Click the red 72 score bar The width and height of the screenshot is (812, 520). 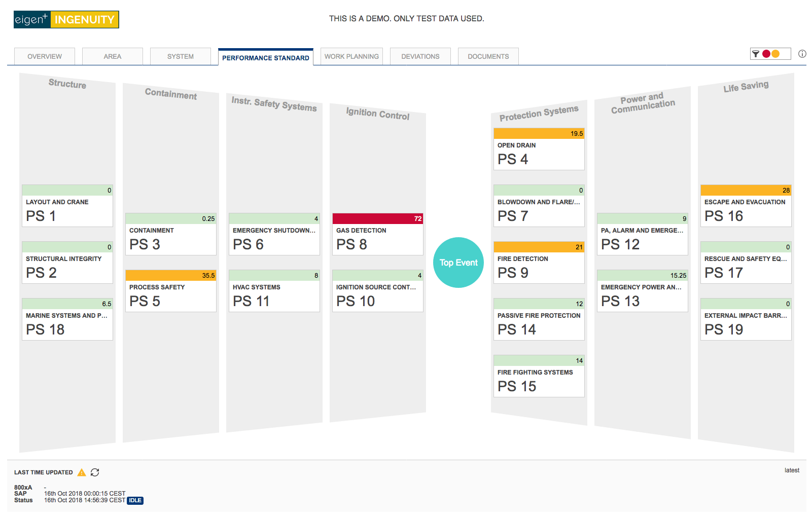click(378, 218)
